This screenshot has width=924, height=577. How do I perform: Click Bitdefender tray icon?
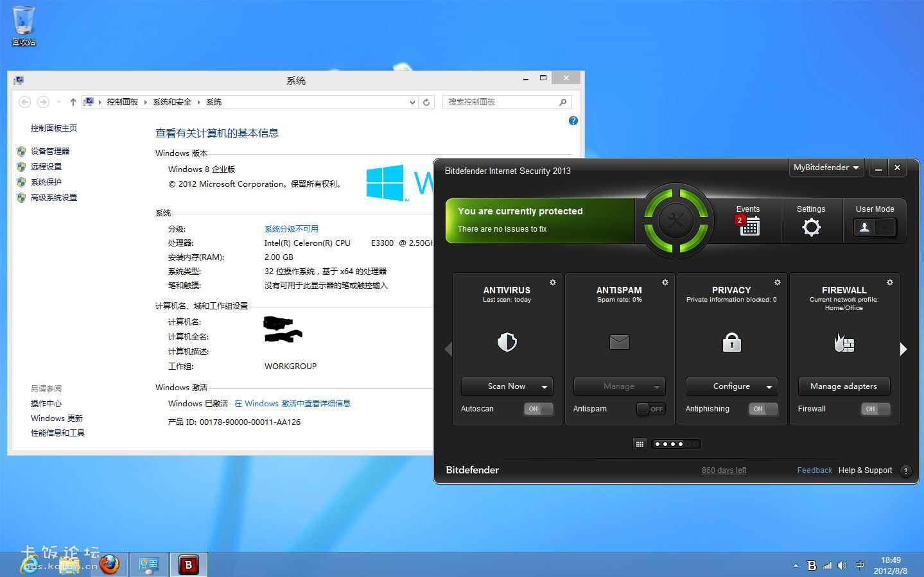[812, 565]
